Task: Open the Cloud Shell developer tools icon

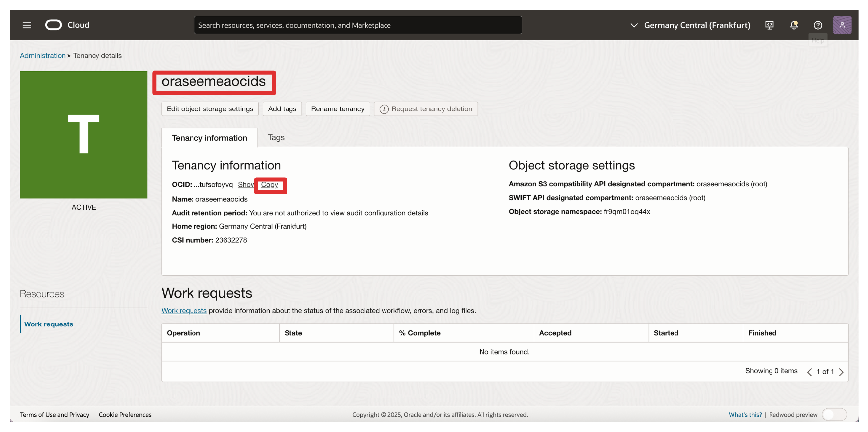Action: (769, 25)
